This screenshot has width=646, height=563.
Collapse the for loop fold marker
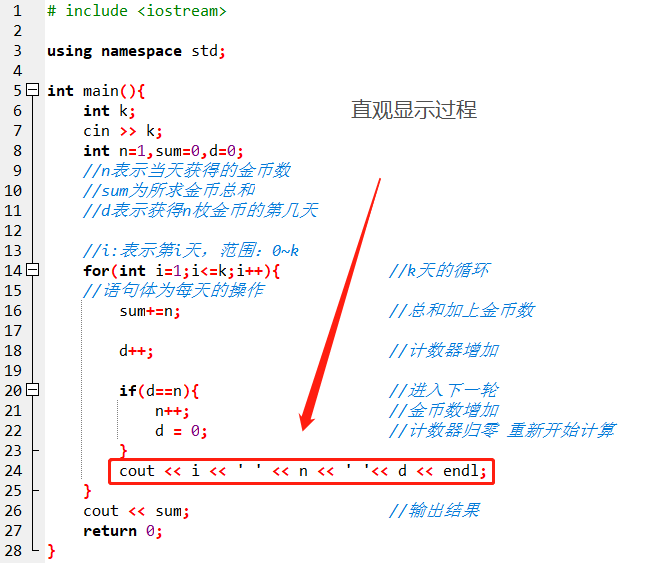click(33, 271)
